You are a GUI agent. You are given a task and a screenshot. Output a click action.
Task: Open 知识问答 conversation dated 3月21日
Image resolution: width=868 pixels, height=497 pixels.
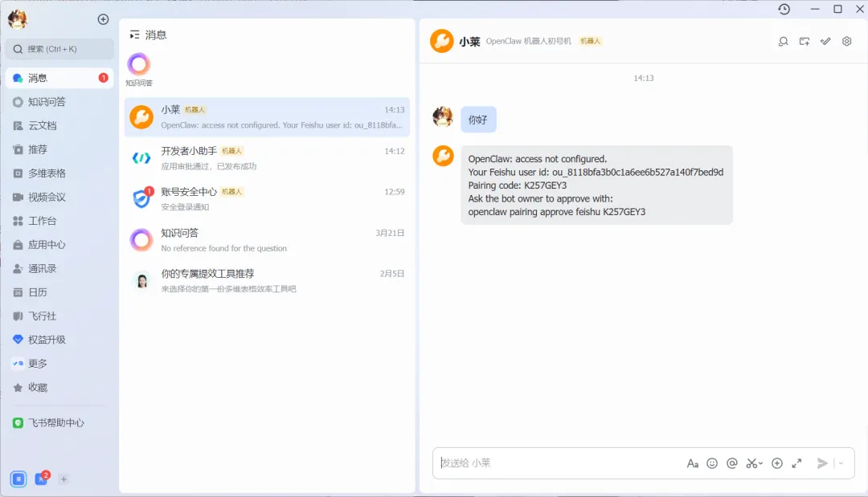[x=267, y=240]
